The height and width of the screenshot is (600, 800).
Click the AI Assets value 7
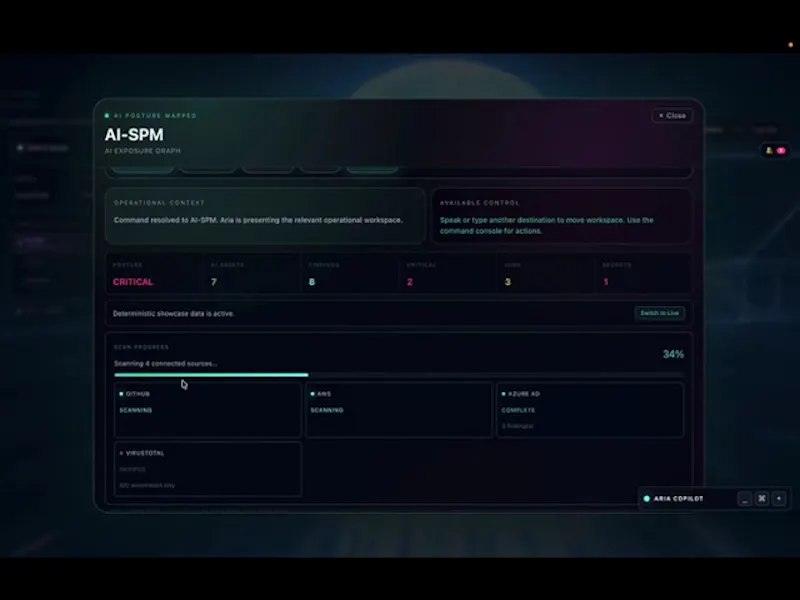tap(214, 282)
